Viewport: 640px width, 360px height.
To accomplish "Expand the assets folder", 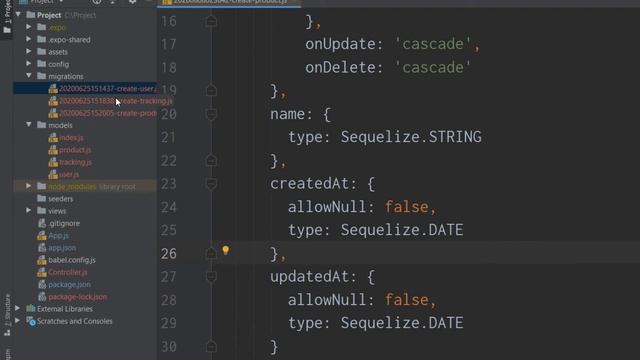I will pos(29,51).
